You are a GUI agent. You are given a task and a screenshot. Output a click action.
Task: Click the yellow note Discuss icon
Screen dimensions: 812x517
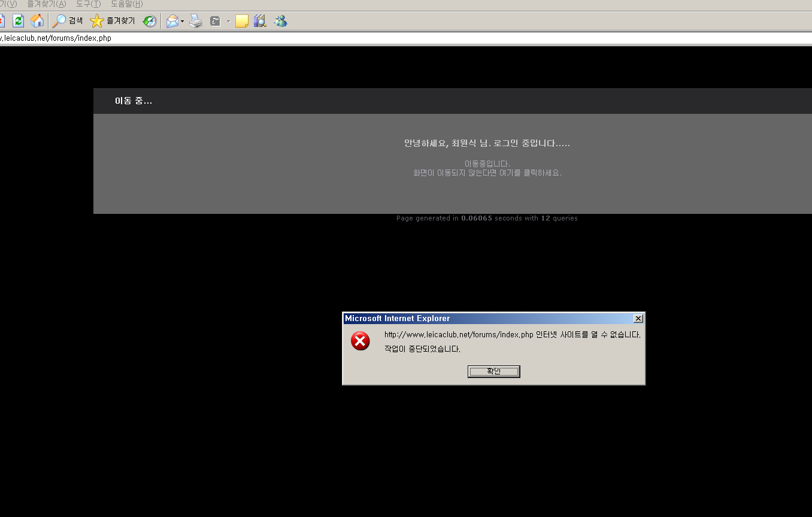242,21
